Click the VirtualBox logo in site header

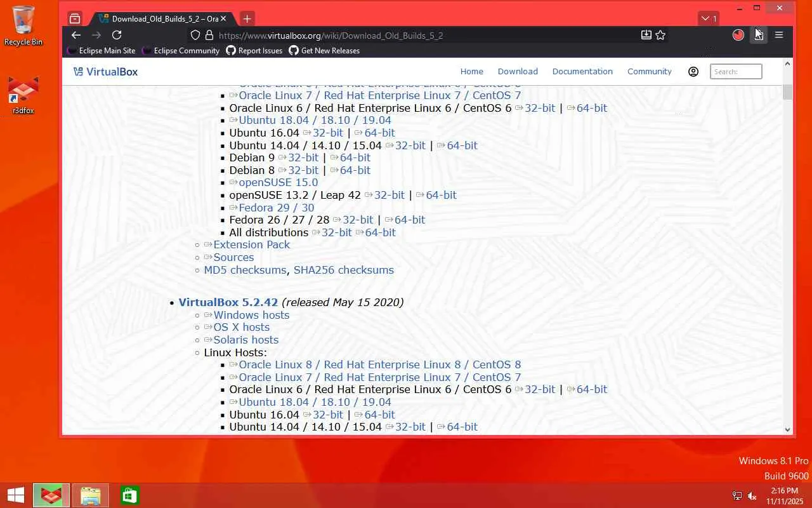pyautogui.click(x=105, y=72)
